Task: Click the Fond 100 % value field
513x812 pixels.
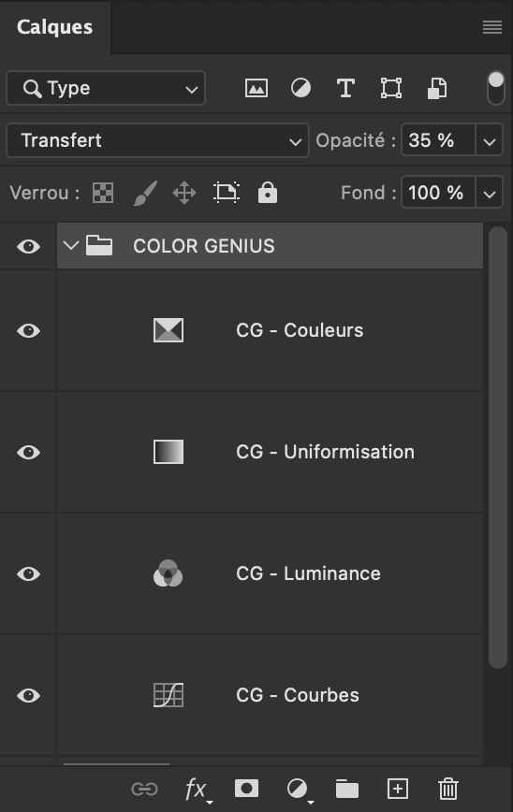Action: (438, 193)
